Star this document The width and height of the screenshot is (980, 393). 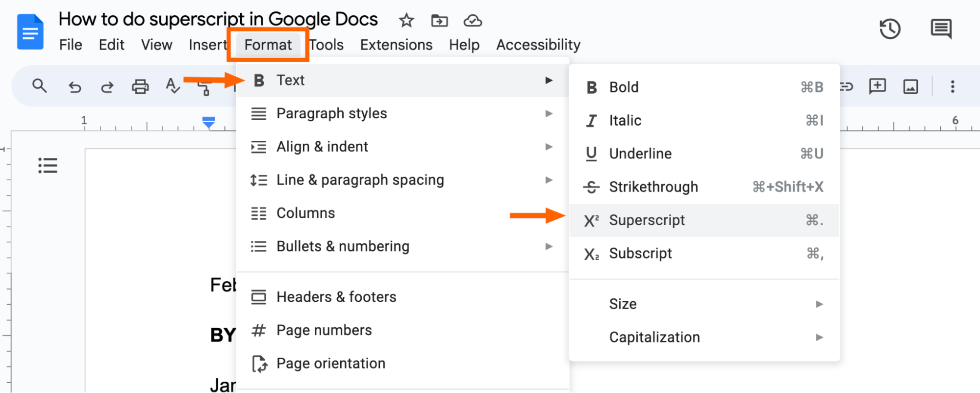(406, 21)
